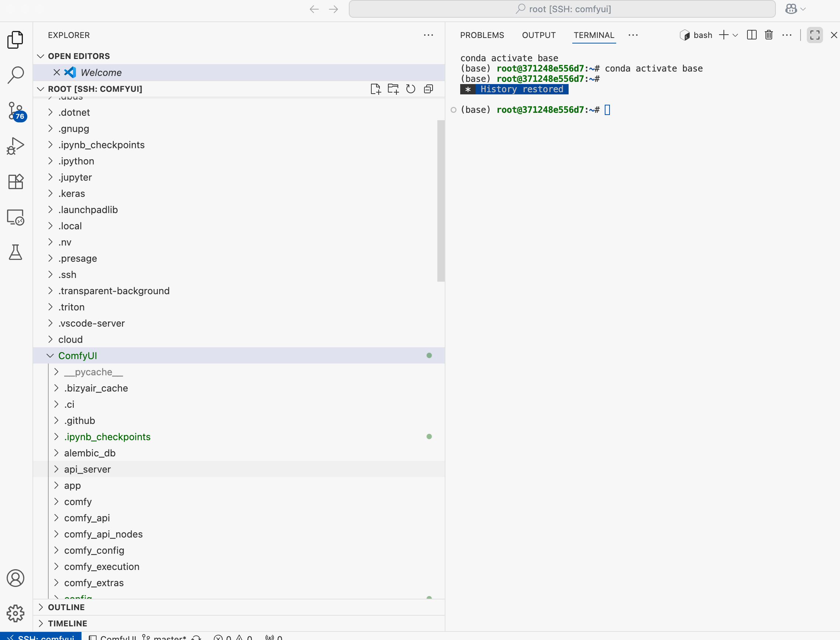The image size is (840, 640).
Task: Close the Welcome editor tab
Action: tap(57, 72)
